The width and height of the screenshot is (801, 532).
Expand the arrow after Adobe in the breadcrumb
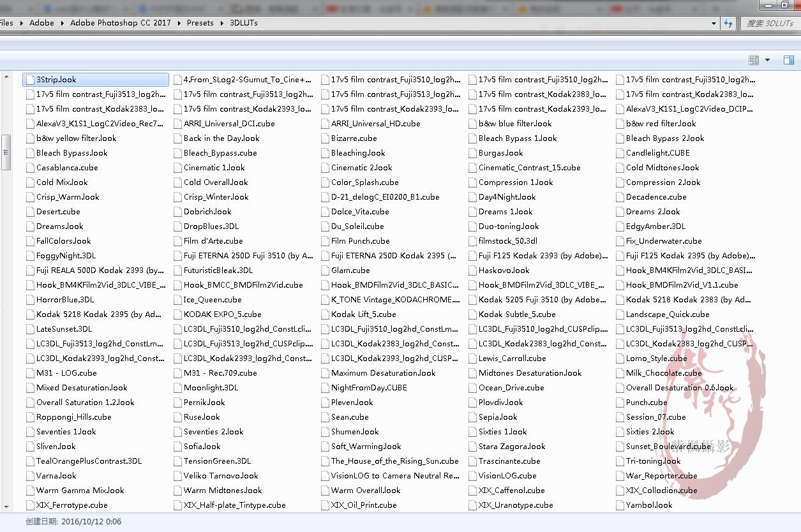63,23
